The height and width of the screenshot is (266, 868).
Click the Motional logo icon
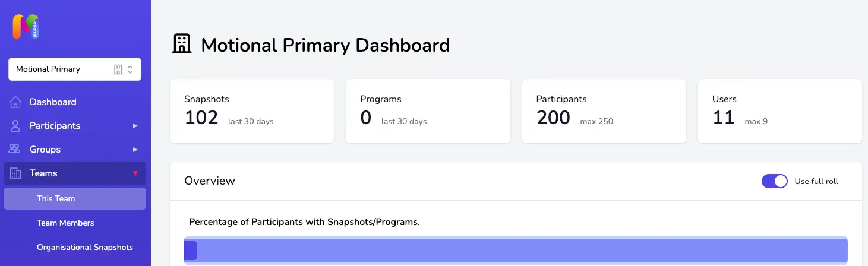pyautogui.click(x=26, y=27)
